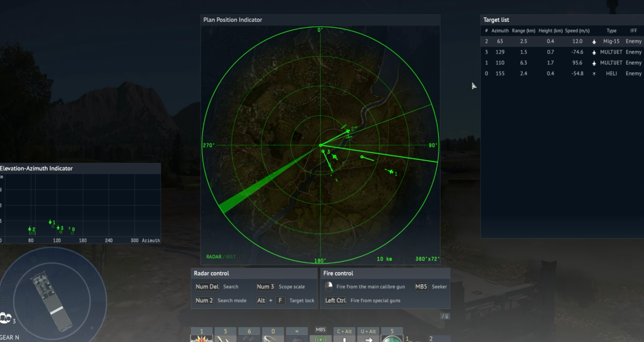Click the Target list panel title
The width and height of the screenshot is (644, 342).
[x=496, y=20]
